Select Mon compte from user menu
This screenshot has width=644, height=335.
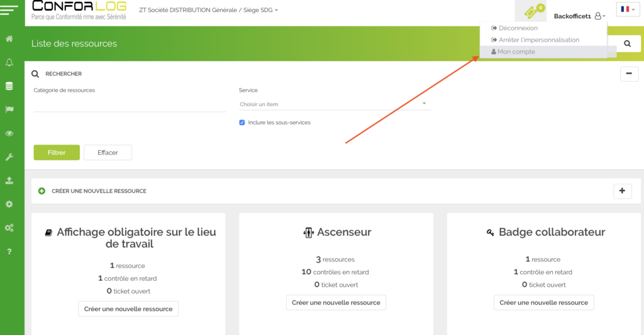[516, 52]
